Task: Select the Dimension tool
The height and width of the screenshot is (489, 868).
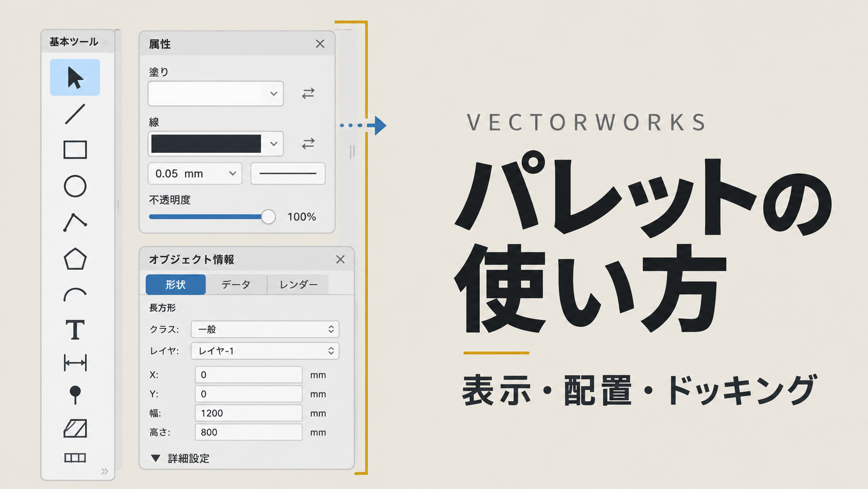Action: tap(75, 363)
